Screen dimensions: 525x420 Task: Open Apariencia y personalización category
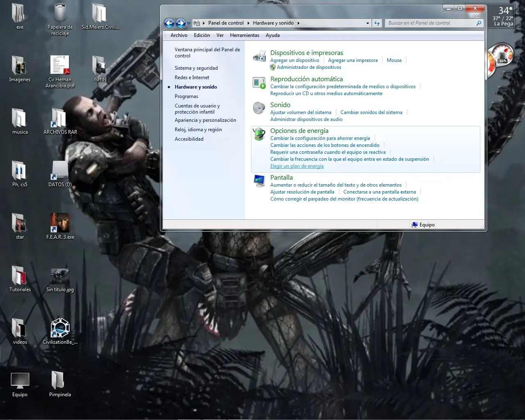205,120
